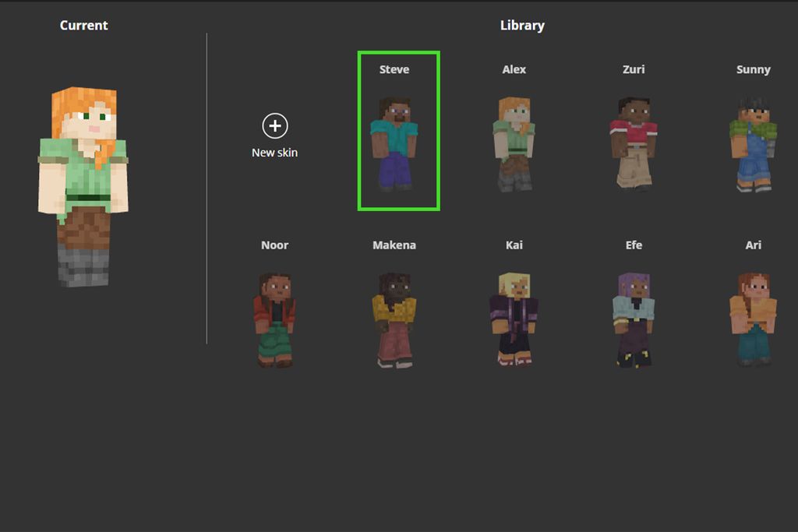Viewport: 798px width, 532px height.
Task: Choose the Makena skin character
Action: click(394, 320)
